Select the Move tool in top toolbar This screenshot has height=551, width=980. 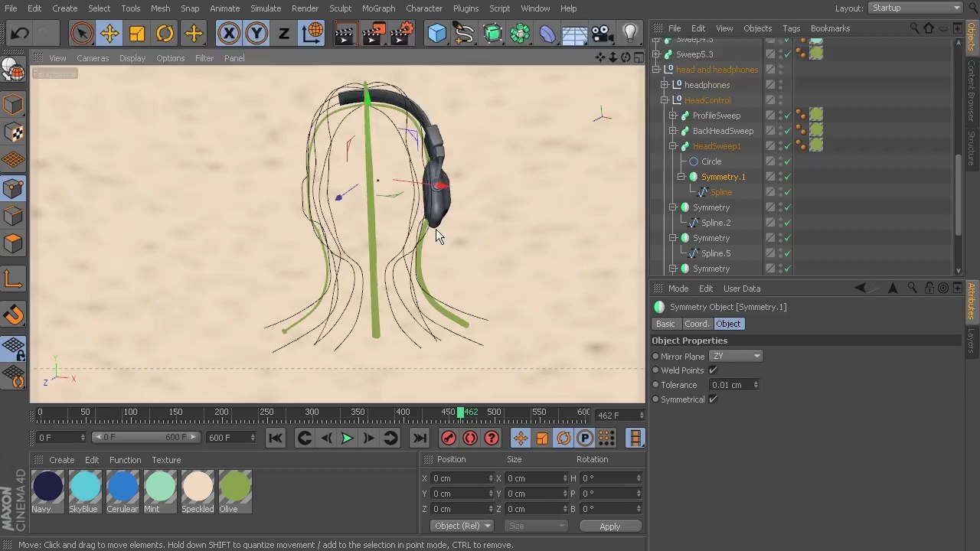(x=109, y=34)
